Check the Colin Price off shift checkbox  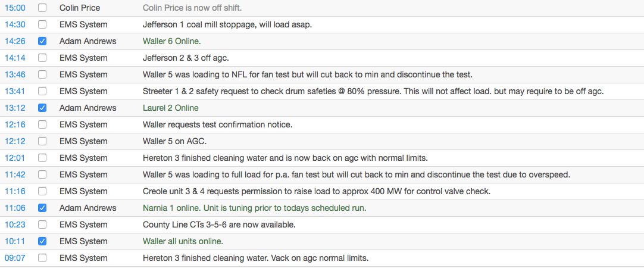coord(42,8)
